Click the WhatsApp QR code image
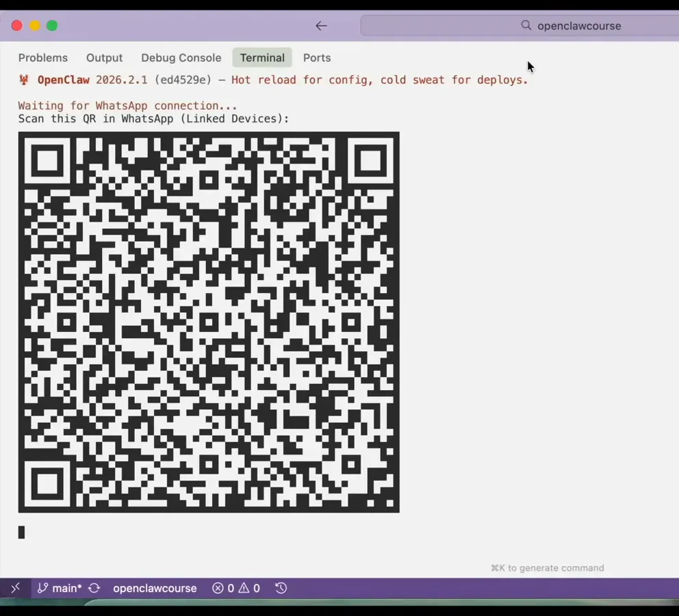The height and width of the screenshot is (616, 679). tap(209, 322)
